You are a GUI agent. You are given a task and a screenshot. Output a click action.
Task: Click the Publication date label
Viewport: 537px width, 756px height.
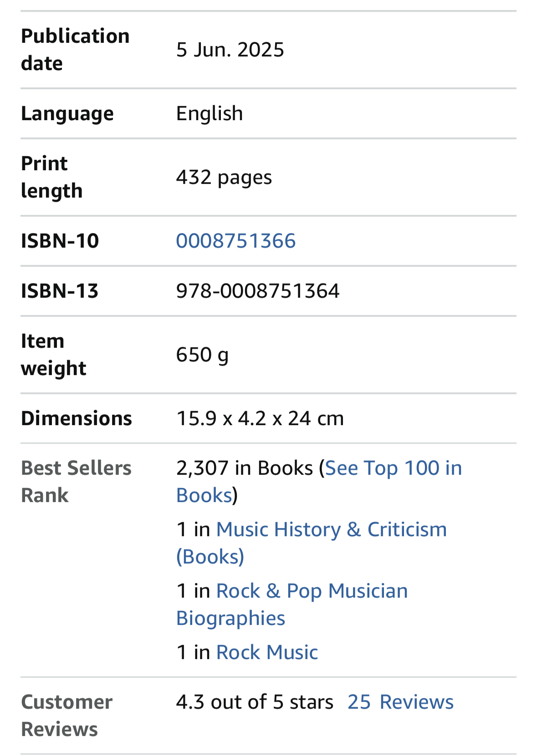click(75, 50)
